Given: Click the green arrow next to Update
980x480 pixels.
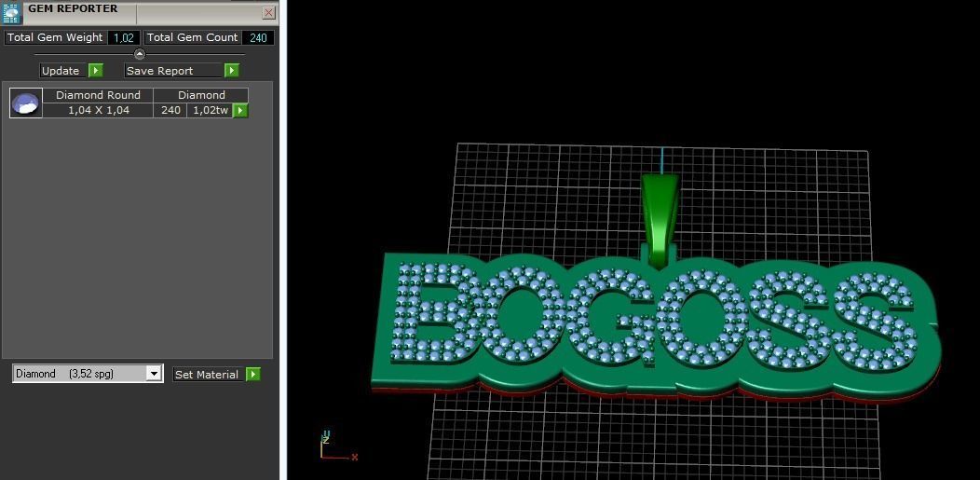Looking at the screenshot, I should pos(96,71).
